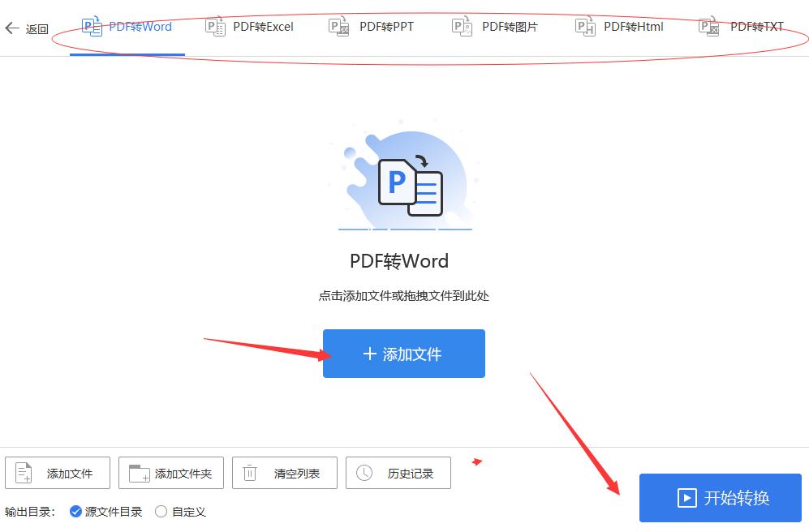Click the blue 添加文件 button

pyautogui.click(x=403, y=354)
